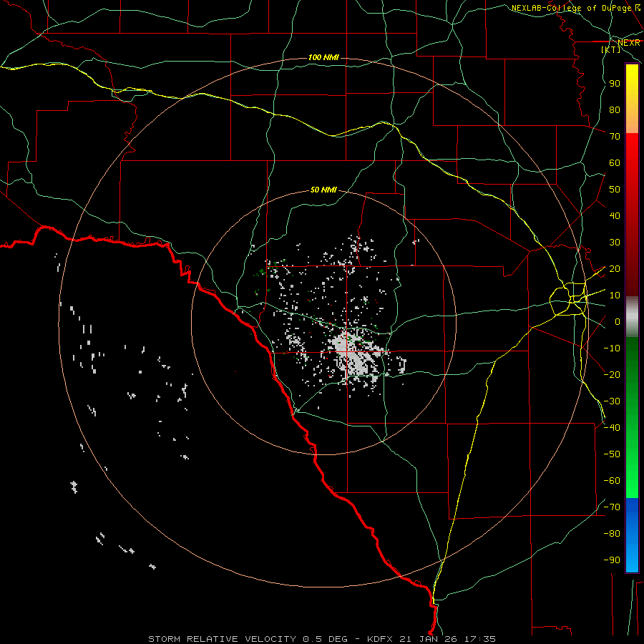
Task: Click the '-10' value on the velocity scale
Action: pos(612,348)
